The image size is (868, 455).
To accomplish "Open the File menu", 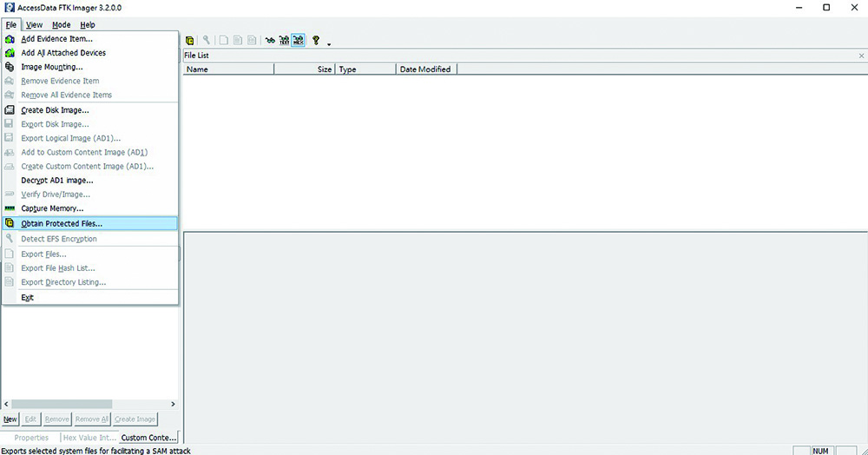I will click(x=11, y=25).
